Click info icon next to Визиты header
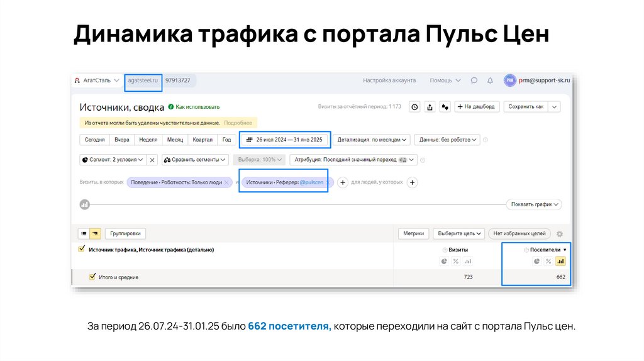Image resolution: width=644 pixels, height=361 pixels. click(x=445, y=250)
